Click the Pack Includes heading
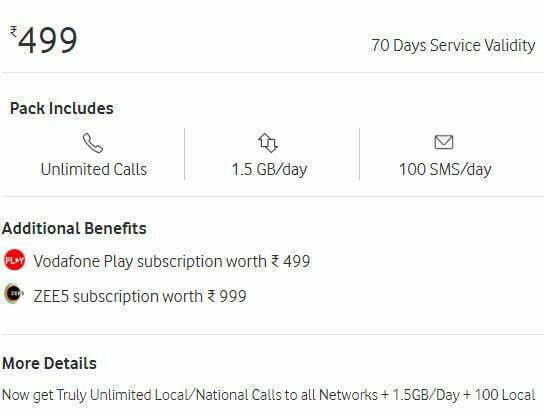544x415 pixels. (62, 108)
